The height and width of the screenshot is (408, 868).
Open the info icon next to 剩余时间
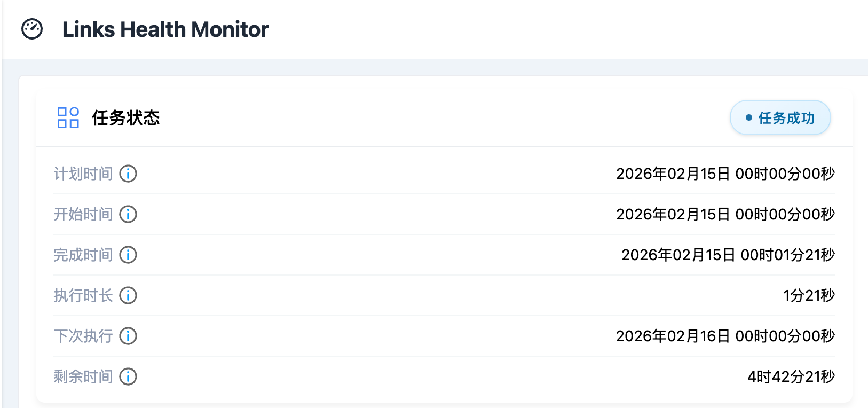[128, 376]
